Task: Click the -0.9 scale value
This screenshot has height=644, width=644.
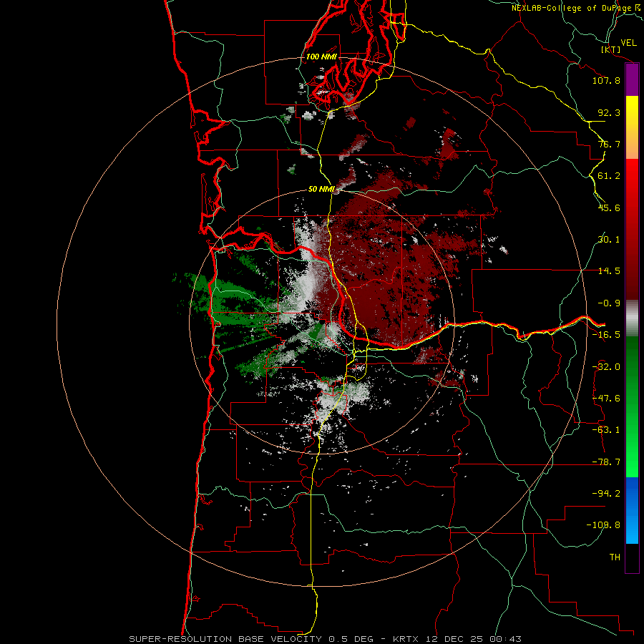Action: coord(609,303)
